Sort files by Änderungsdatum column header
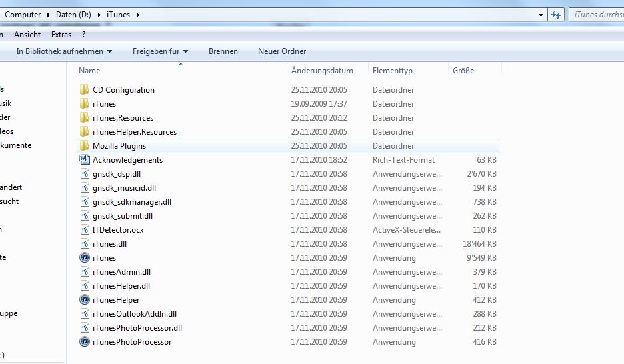The image size is (624, 364). tap(322, 71)
